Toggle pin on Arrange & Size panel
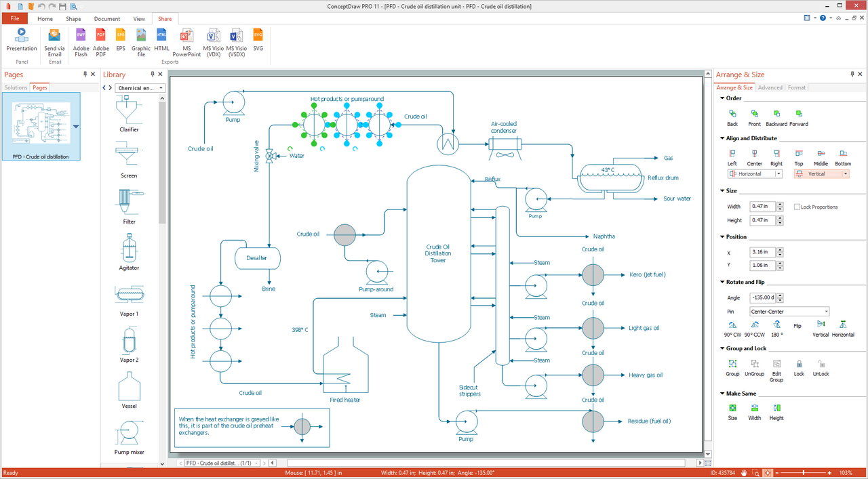Viewport: 868px width, 479px height. (852, 75)
